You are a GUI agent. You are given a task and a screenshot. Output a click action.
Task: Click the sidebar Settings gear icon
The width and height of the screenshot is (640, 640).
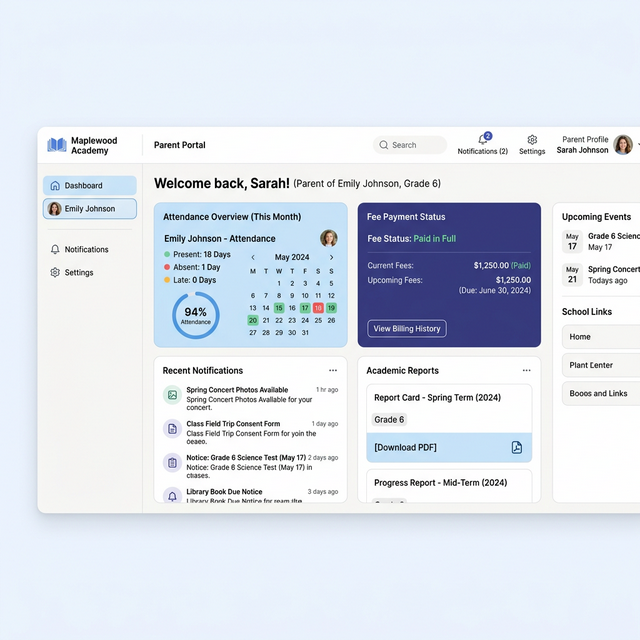click(55, 272)
